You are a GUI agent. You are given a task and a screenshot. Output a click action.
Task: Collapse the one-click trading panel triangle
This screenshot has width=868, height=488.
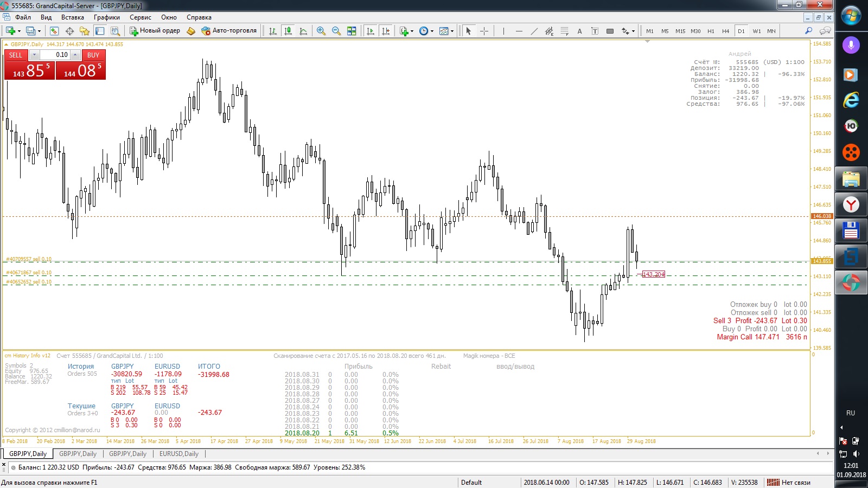click(7, 44)
